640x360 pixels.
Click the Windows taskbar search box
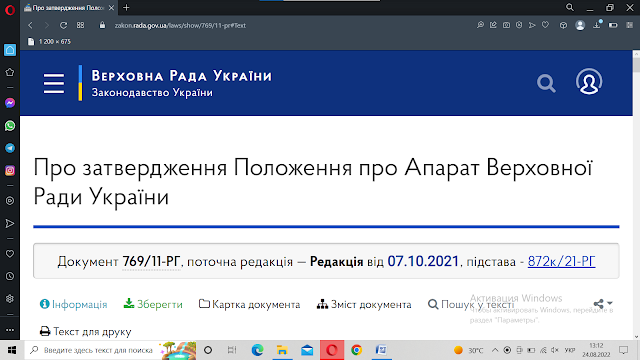pos(110,350)
